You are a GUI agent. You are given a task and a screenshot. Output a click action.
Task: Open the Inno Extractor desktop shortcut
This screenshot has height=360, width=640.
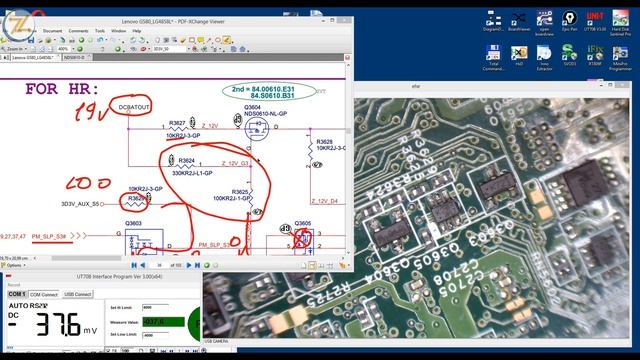tap(544, 58)
